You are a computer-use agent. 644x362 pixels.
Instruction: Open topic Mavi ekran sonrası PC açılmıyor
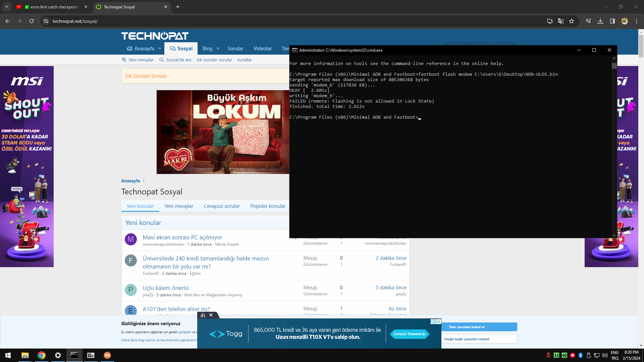(x=182, y=237)
